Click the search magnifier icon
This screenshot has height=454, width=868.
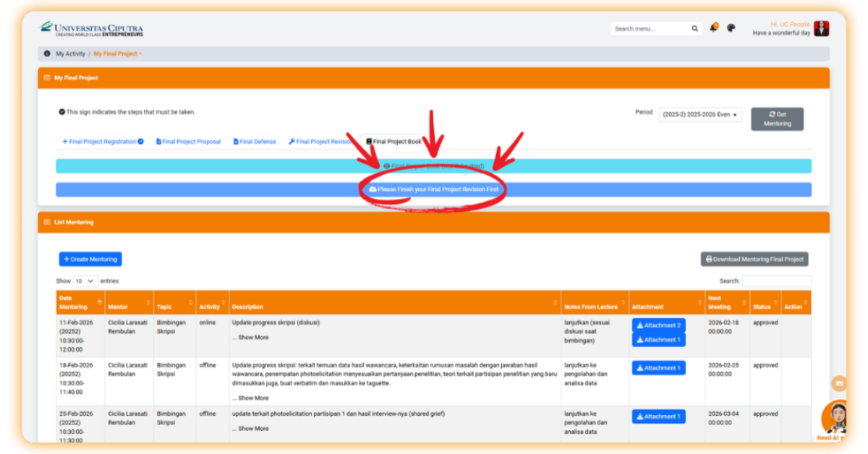coord(695,29)
